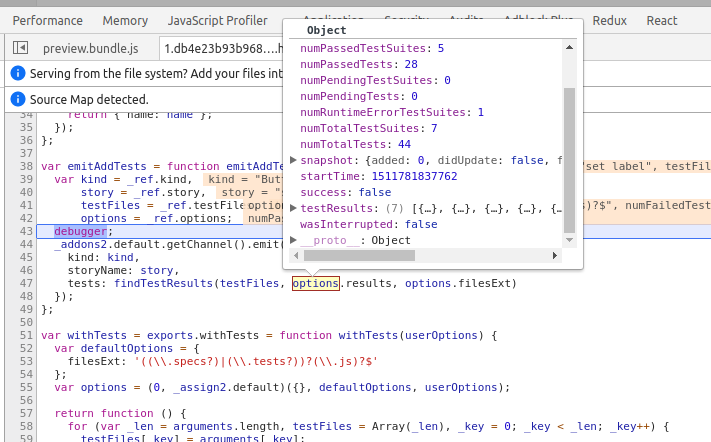Click 'options.filesExt' on line 47
Viewport: 711px width, 442px height.
pos(458,283)
